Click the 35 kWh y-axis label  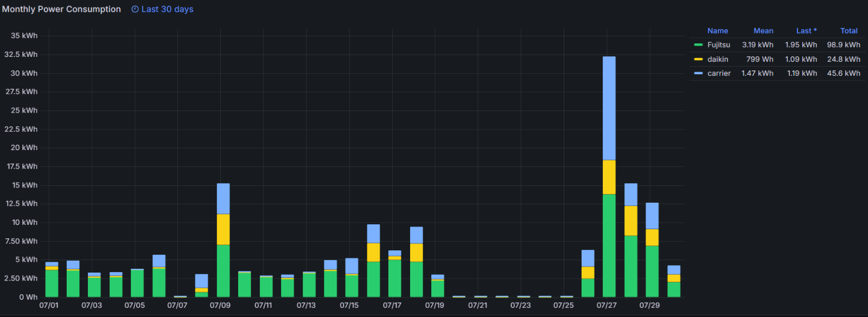point(24,36)
